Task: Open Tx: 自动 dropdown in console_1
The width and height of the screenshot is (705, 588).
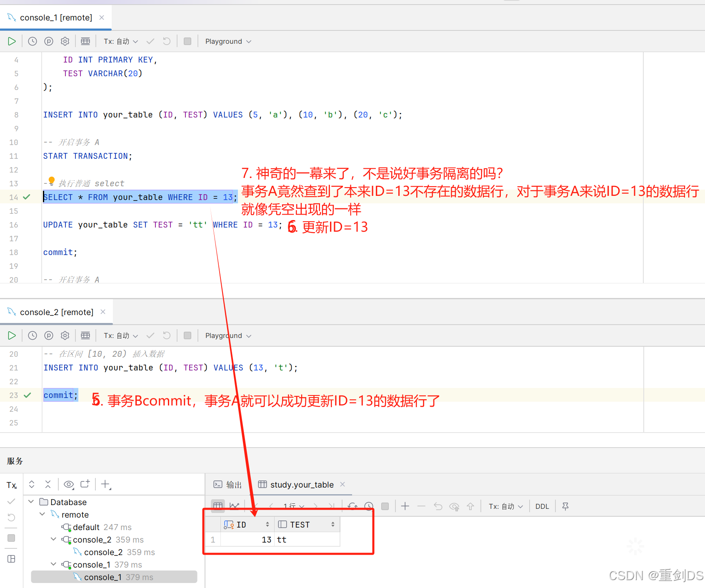Action: pos(121,41)
